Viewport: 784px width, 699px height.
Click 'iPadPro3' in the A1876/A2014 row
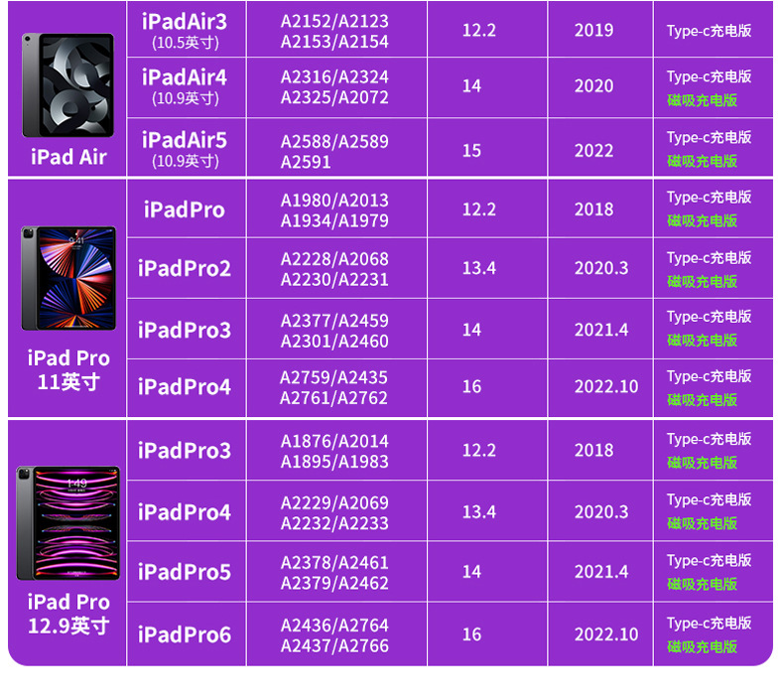[x=185, y=451]
